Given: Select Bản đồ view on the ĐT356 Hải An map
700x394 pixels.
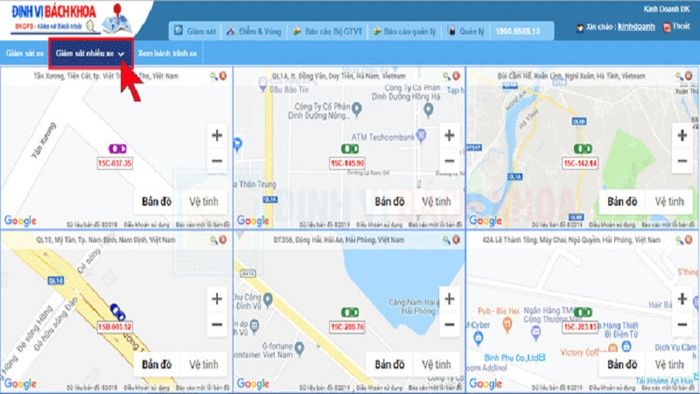Looking at the screenshot, I should (389, 365).
